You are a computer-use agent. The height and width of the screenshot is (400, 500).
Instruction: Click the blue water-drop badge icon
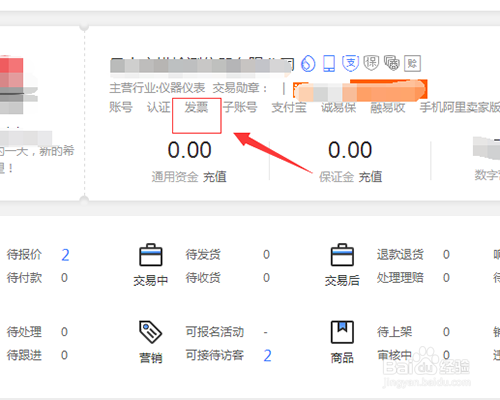pos(308,63)
